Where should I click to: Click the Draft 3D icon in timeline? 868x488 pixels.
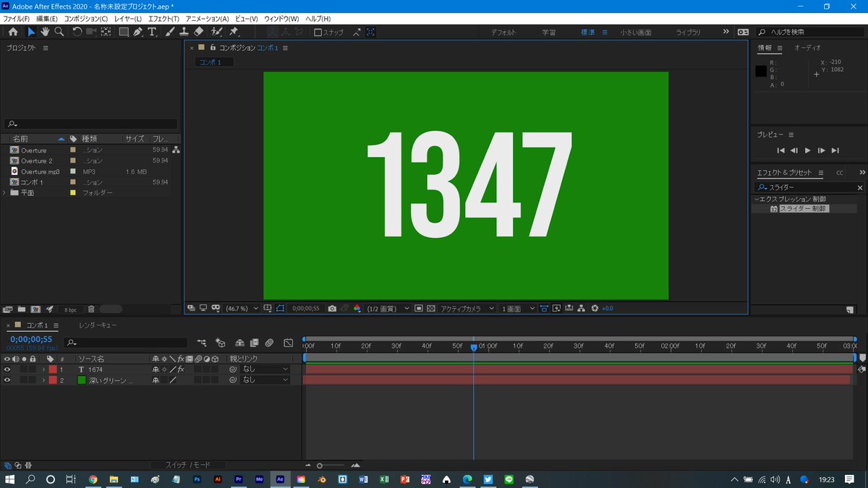[221, 342]
